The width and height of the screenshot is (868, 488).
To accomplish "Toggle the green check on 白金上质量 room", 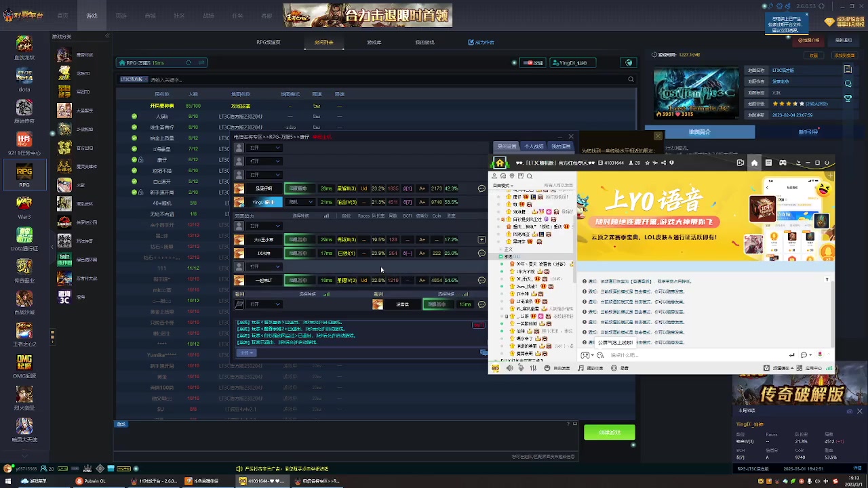I will coord(134,138).
